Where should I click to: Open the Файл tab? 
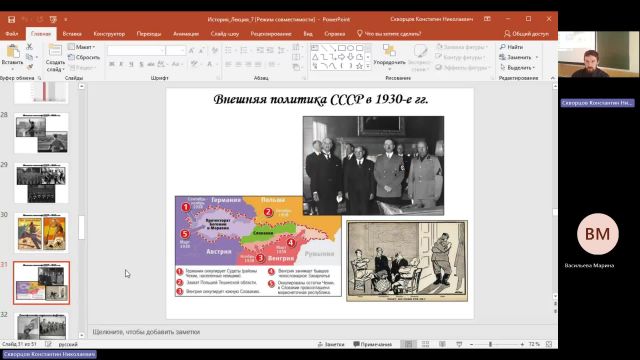[x=11, y=34]
